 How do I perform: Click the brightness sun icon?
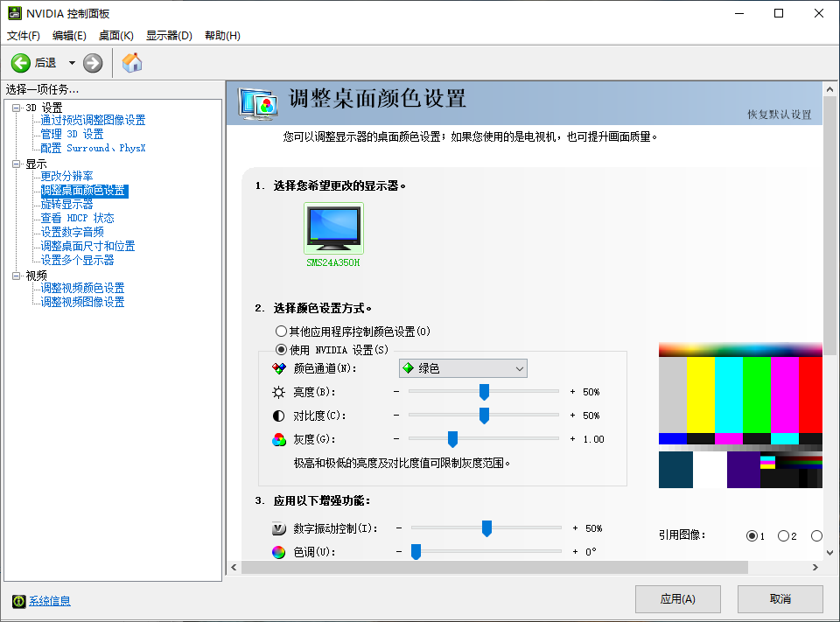coord(278,392)
